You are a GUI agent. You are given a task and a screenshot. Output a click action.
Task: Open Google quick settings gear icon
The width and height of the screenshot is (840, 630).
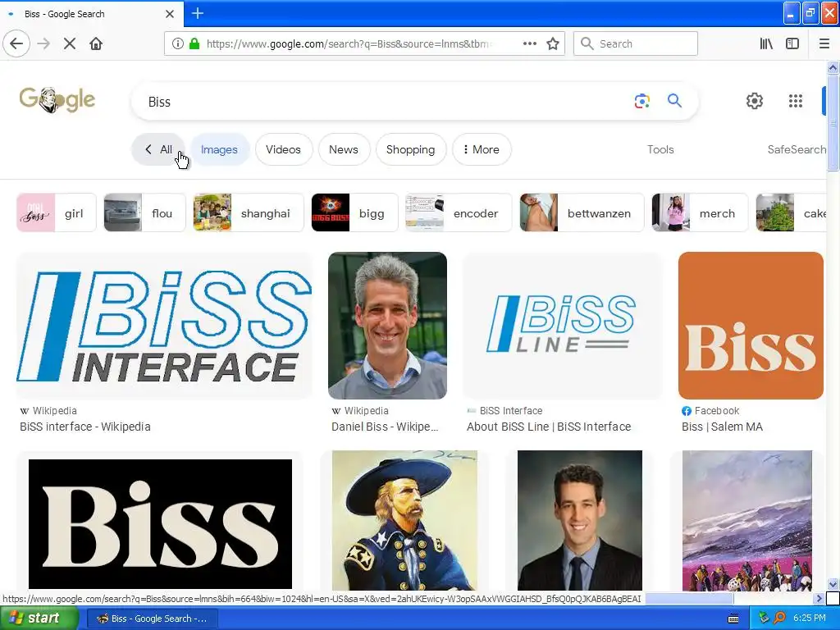[x=755, y=101]
